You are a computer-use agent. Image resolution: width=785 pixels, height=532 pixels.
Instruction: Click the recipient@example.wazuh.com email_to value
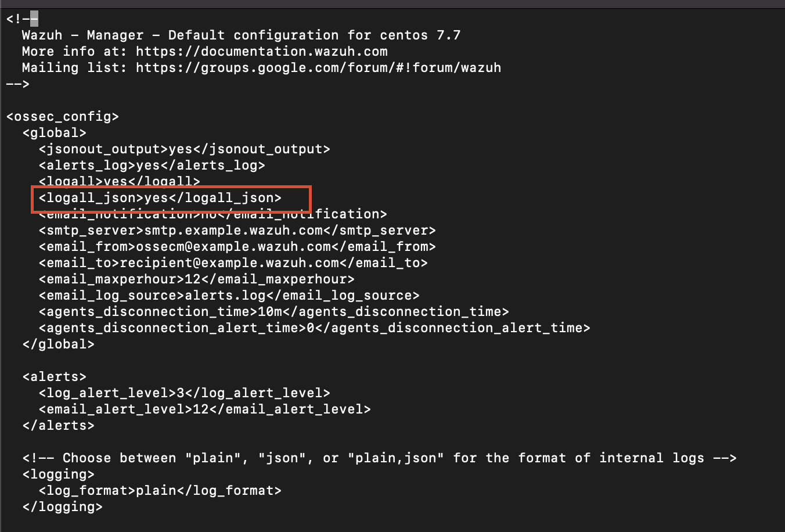229,263
